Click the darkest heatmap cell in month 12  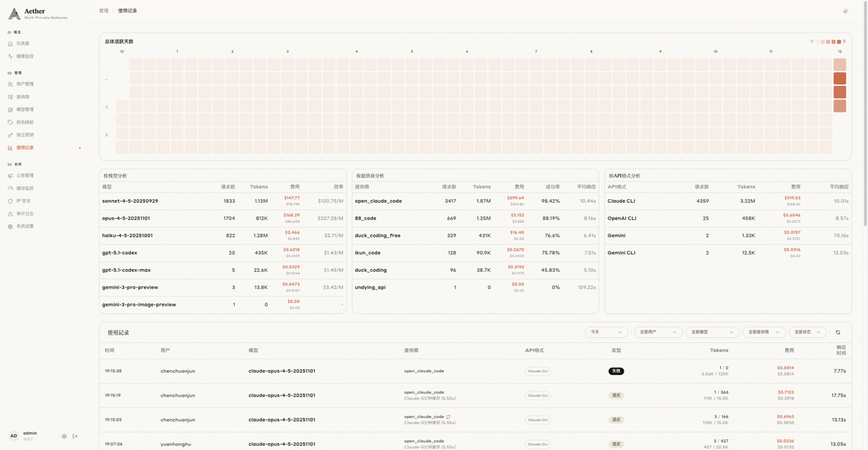[840, 79]
